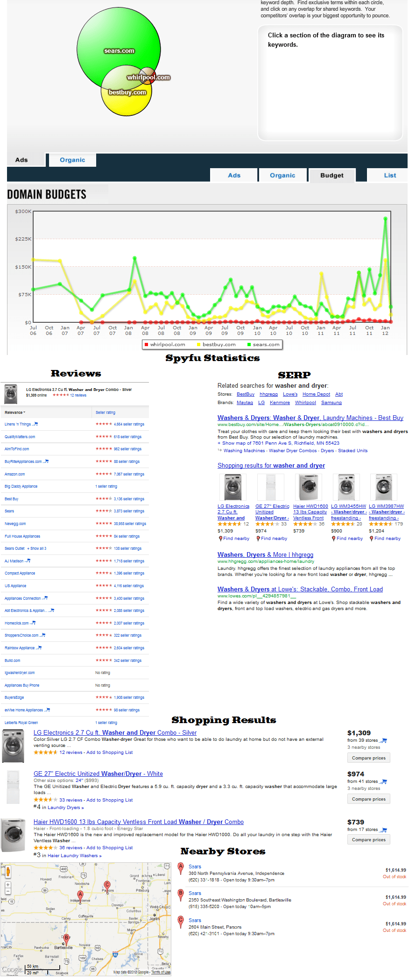Click the shipping truck icon beside ShoppersChoice.com

[x=42, y=635]
